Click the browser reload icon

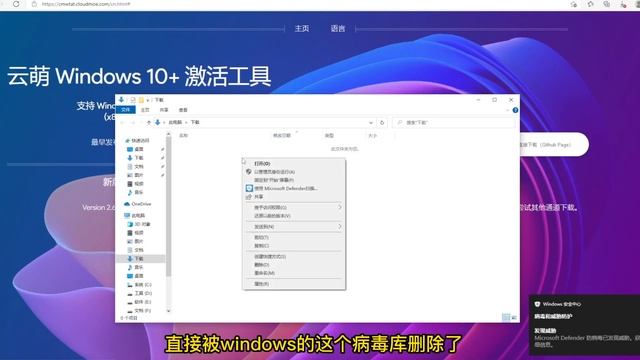16,4
